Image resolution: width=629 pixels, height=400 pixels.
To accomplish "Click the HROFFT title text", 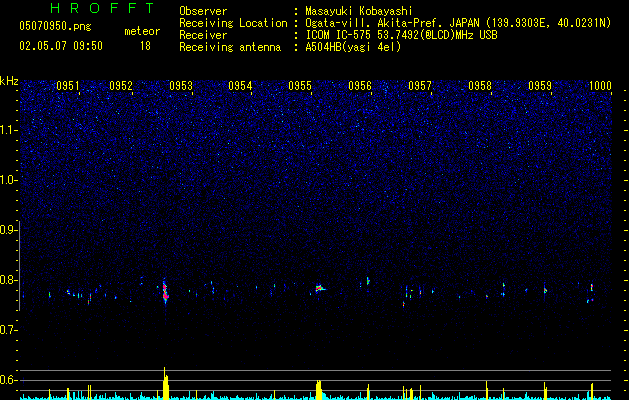I will click(102, 8).
